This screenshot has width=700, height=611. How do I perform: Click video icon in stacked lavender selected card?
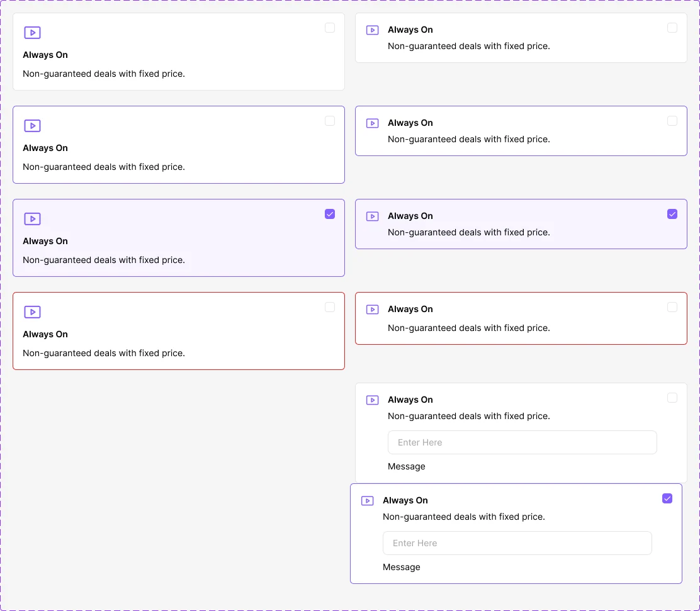[32, 219]
